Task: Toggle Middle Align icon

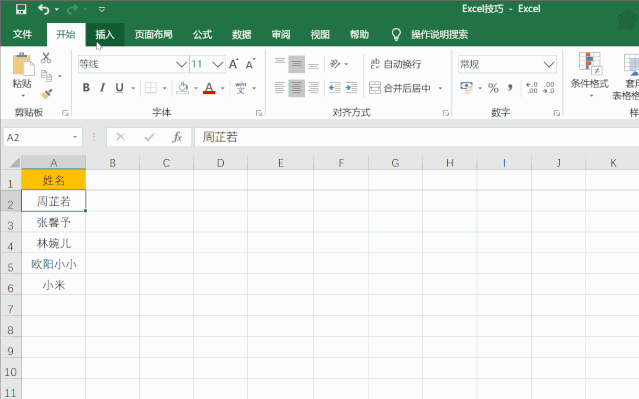Action: tap(297, 64)
